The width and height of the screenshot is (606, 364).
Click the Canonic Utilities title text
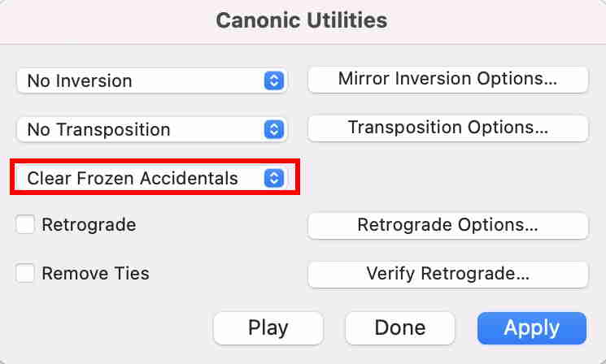pyautogui.click(x=302, y=19)
